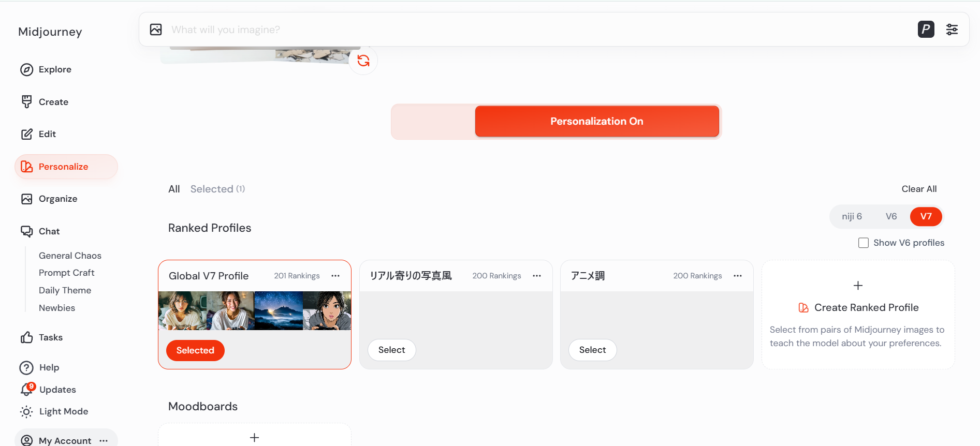
Task: Click Clear All
Action: tap(919, 189)
